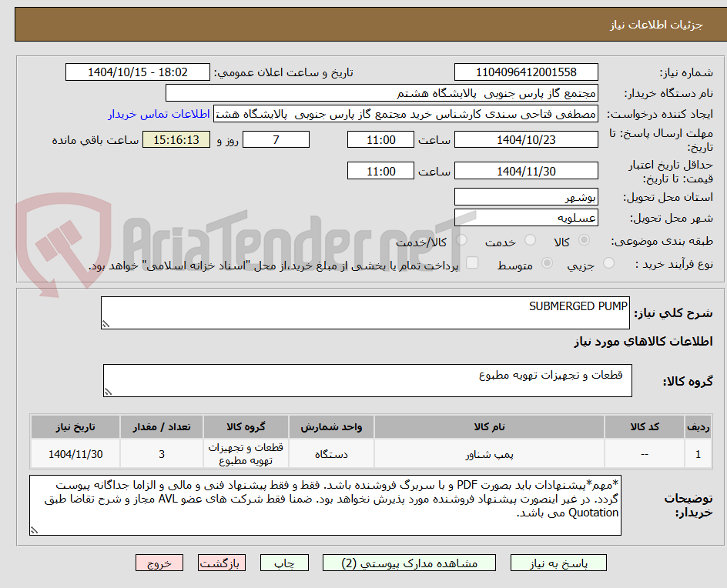Click the resize handle of شرح کلی نیاز box

click(106, 324)
